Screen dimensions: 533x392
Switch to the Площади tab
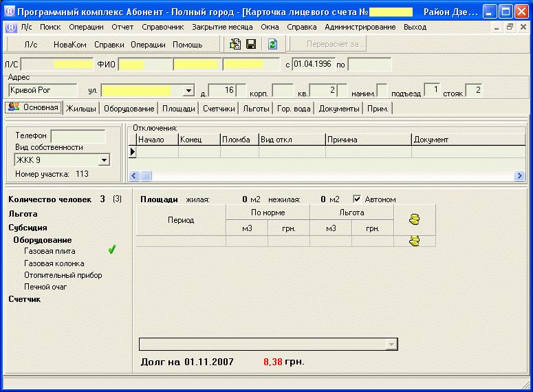(178, 109)
